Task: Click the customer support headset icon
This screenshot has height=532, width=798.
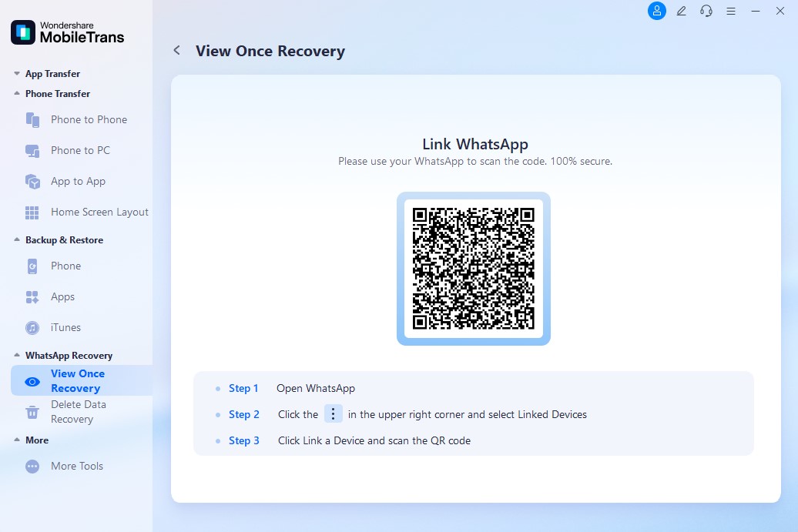Action: click(x=706, y=11)
